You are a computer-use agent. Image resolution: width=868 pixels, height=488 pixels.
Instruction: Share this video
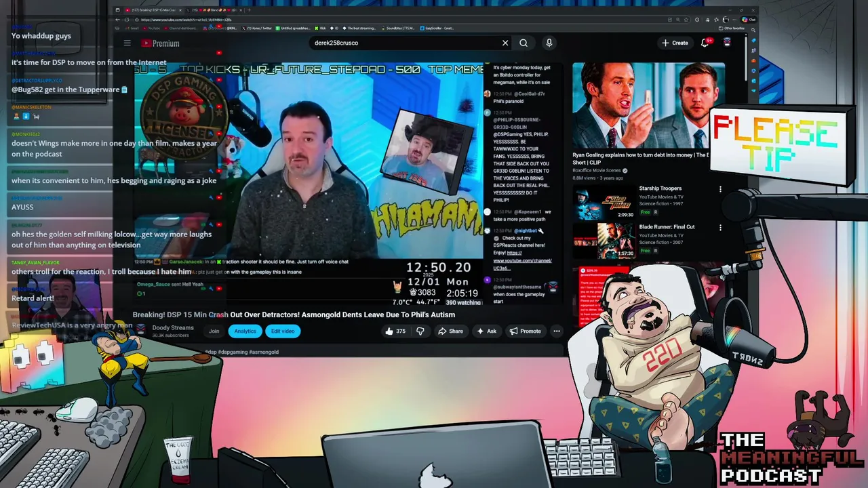coord(450,331)
